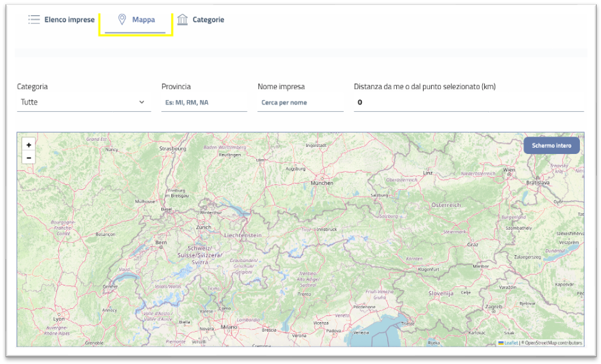The image size is (601, 364).
Task: Click the building icon beside Categorie
Action: (182, 20)
